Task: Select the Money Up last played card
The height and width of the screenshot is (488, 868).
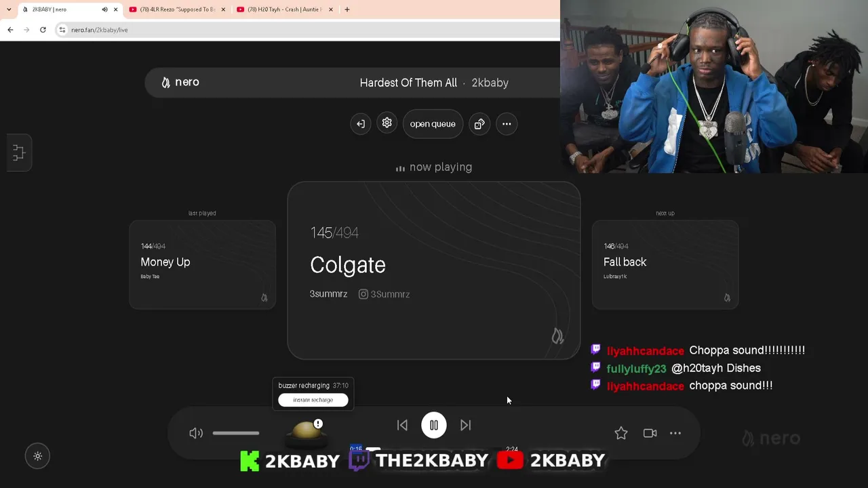Action: [x=202, y=264]
